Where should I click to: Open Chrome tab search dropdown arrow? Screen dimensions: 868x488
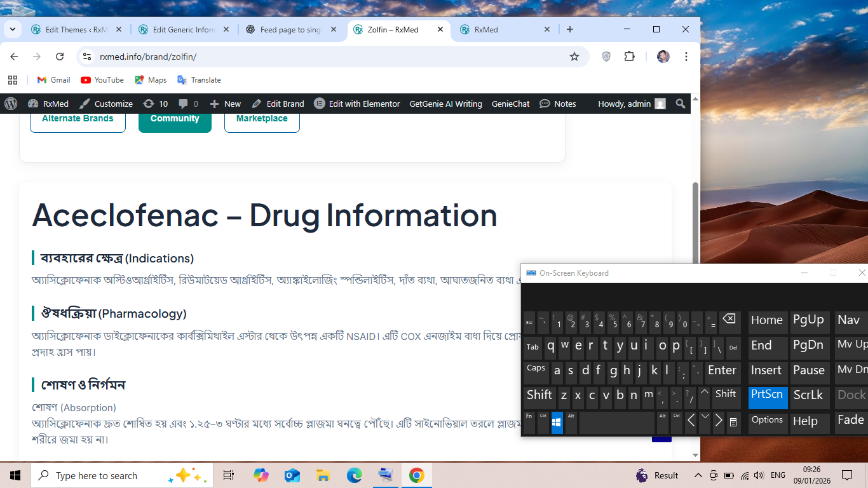pyautogui.click(x=12, y=29)
